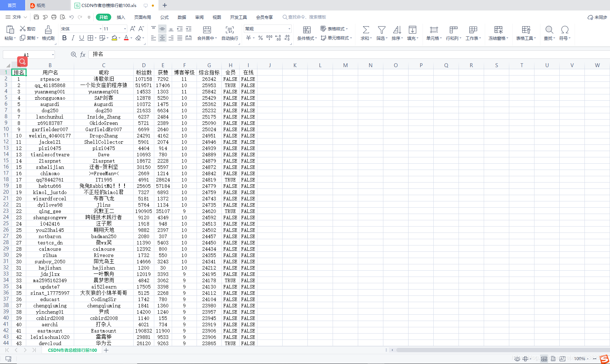Click the Redo arrow icon
This screenshot has height=364, width=610.
pyautogui.click(x=80, y=17)
